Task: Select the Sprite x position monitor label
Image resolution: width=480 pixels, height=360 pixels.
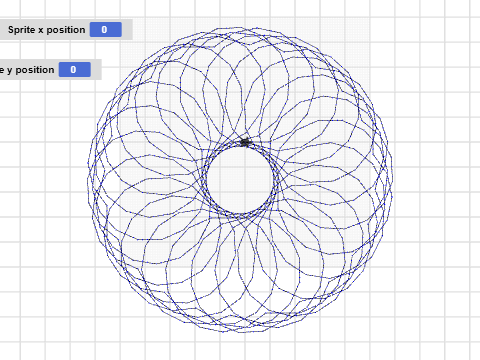Action: [x=46, y=30]
